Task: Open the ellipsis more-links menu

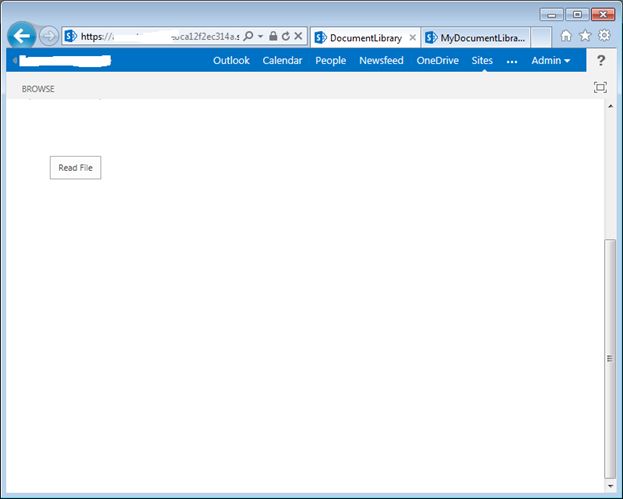Action: click(x=512, y=62)
